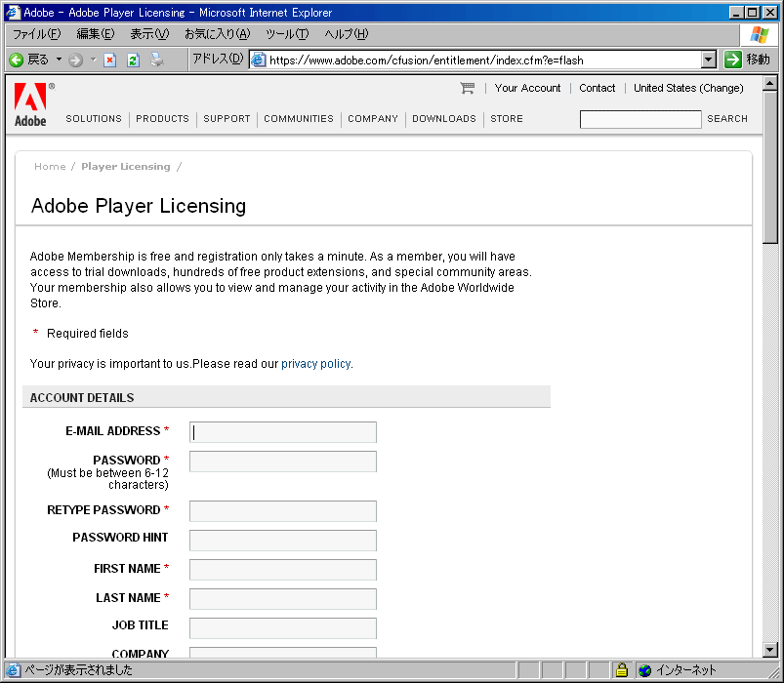Click the Home breadcrumb link

(50, 167)
